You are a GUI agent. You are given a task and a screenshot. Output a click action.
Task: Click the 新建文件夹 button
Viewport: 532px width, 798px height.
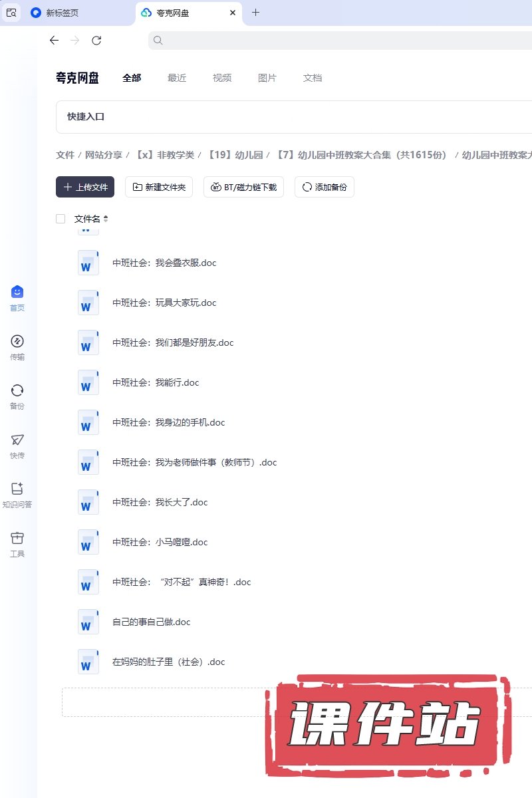pos(159,188)
